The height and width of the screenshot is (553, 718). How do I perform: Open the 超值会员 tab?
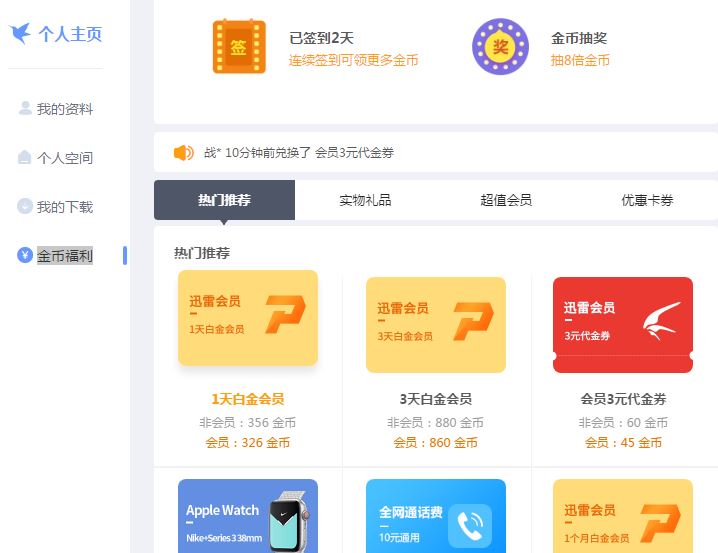[x=506, y=200]
